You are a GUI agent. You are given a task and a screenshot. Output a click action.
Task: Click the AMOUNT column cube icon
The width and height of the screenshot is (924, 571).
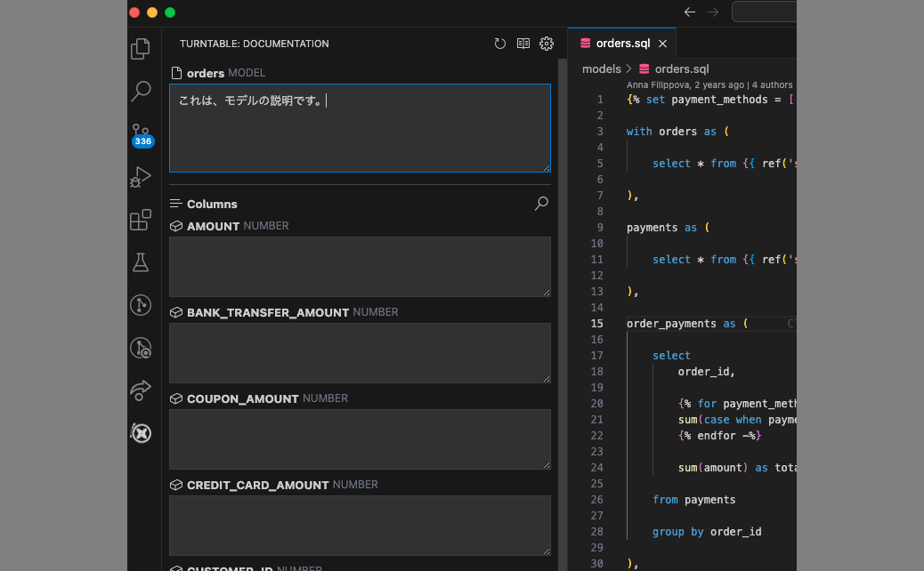pyautogui.click(x=176, y=226)
